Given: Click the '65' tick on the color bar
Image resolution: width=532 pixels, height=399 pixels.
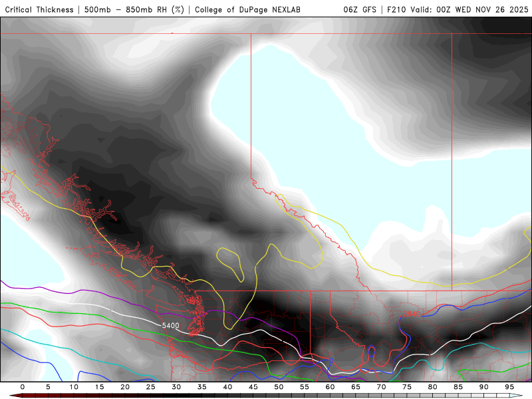Looking at the screenshot, I should (x=356, y=387).
